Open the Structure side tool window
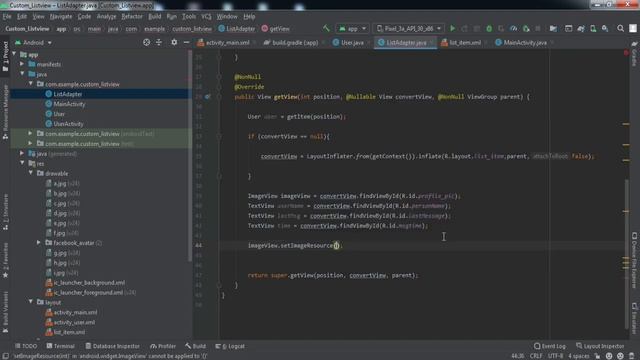The width and height of the screenshot is (640, 360). point(5,212)
